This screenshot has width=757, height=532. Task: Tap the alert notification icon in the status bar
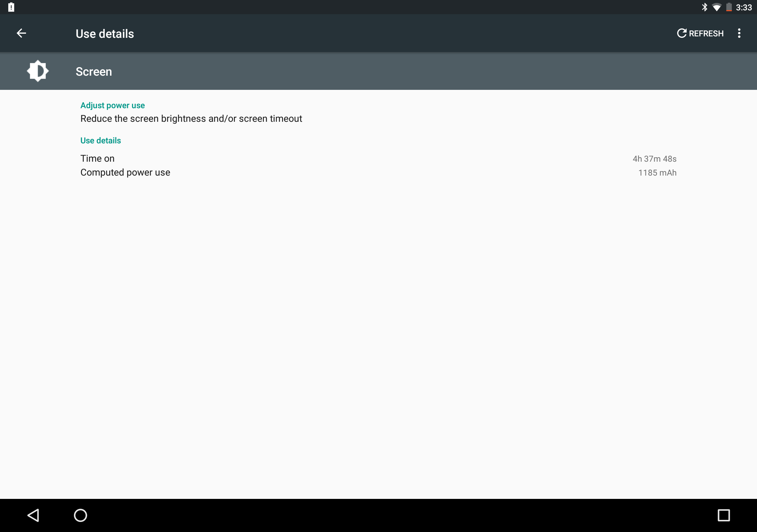pyautogui.click(x=11, y=7)
